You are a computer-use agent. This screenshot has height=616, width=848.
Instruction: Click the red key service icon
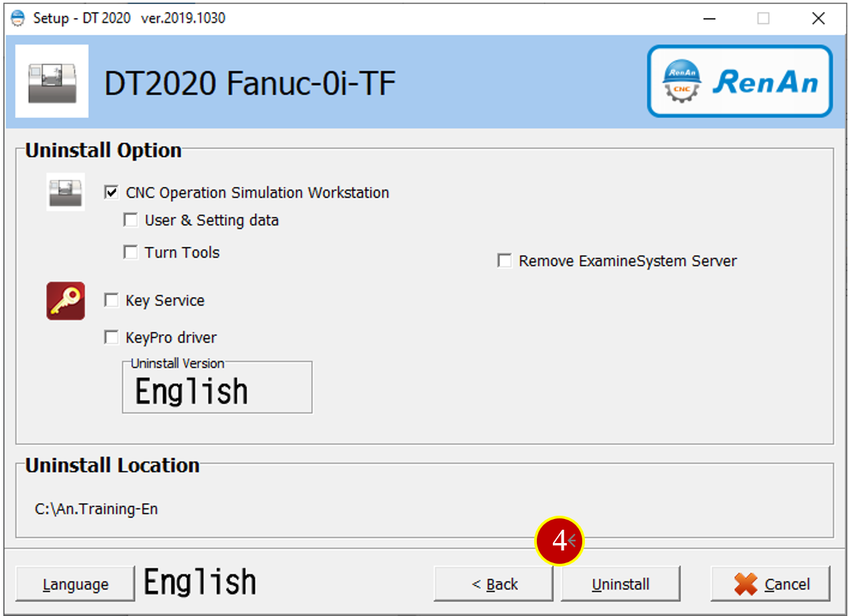pyautogui.click(x=66, y=300)
